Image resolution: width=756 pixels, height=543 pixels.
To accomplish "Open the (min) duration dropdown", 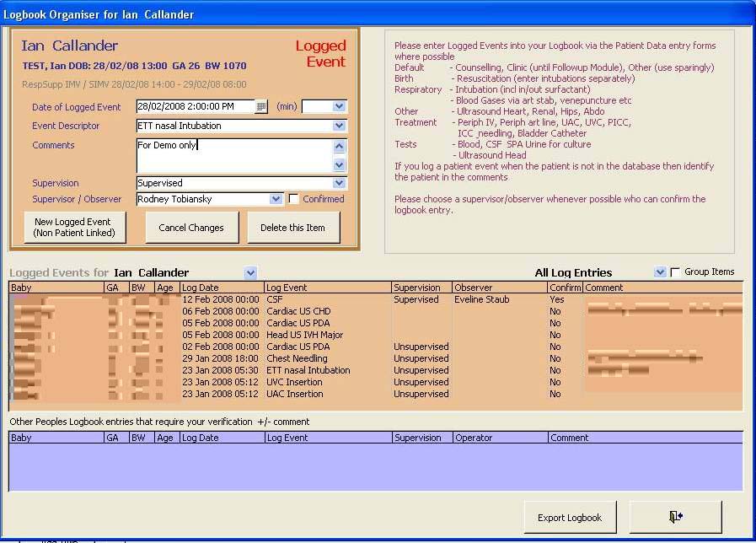I will point(339,107).
